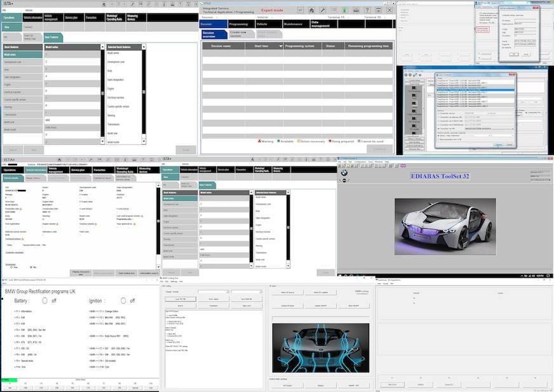
Task: Click Selected basic features up arrow, upper ISTA+
Action: [x=144, y=47]
